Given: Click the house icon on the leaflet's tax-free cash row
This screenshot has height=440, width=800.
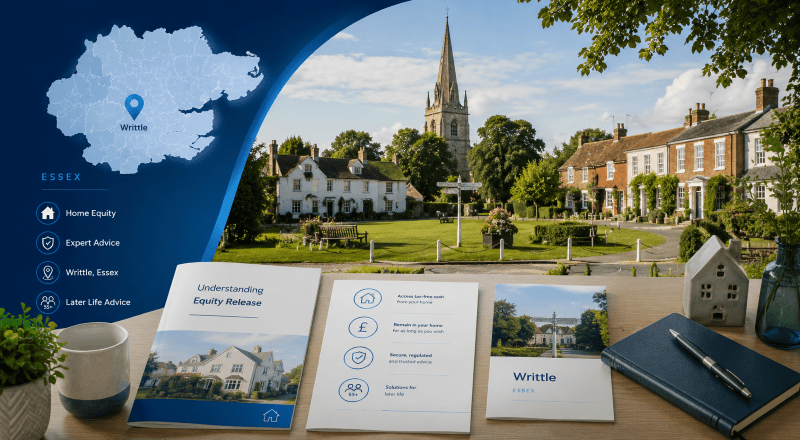Looking at the screenshot, I should (x=367, y=298).
